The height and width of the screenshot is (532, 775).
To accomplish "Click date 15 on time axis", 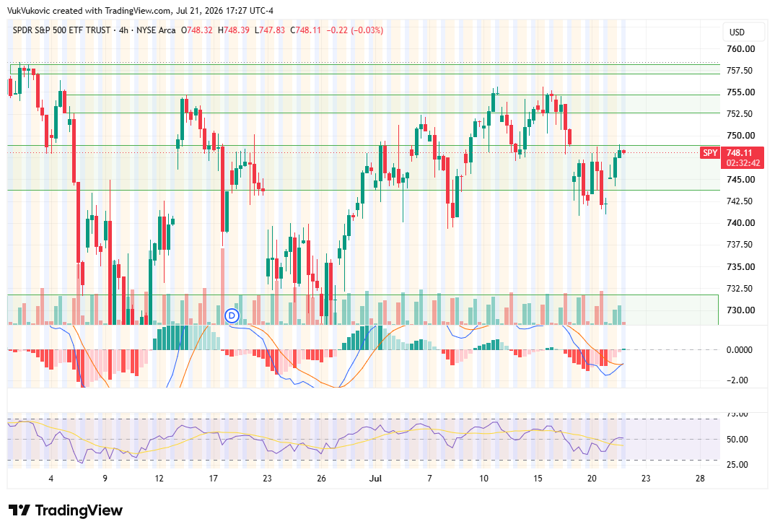I will 538,478.
